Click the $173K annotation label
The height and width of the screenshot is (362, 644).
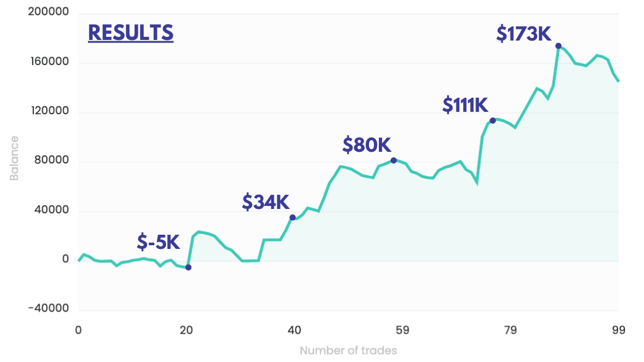[x=523, y=34]
